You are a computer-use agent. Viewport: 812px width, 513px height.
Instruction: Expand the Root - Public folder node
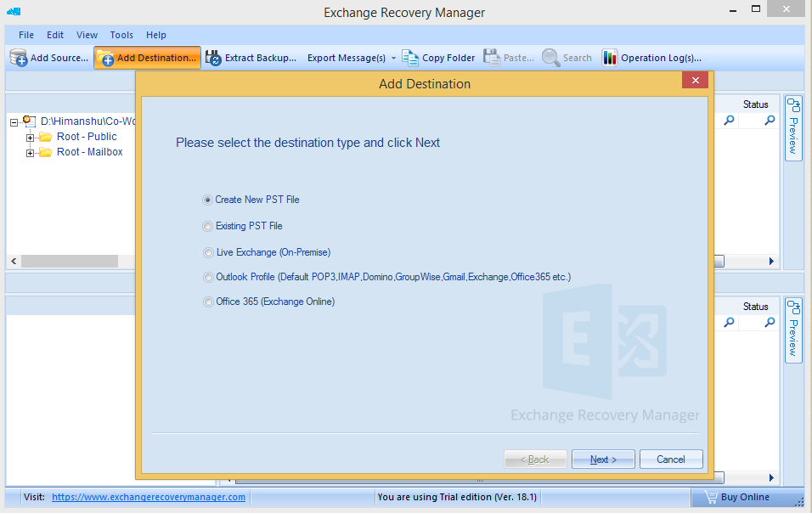(30, 138)
